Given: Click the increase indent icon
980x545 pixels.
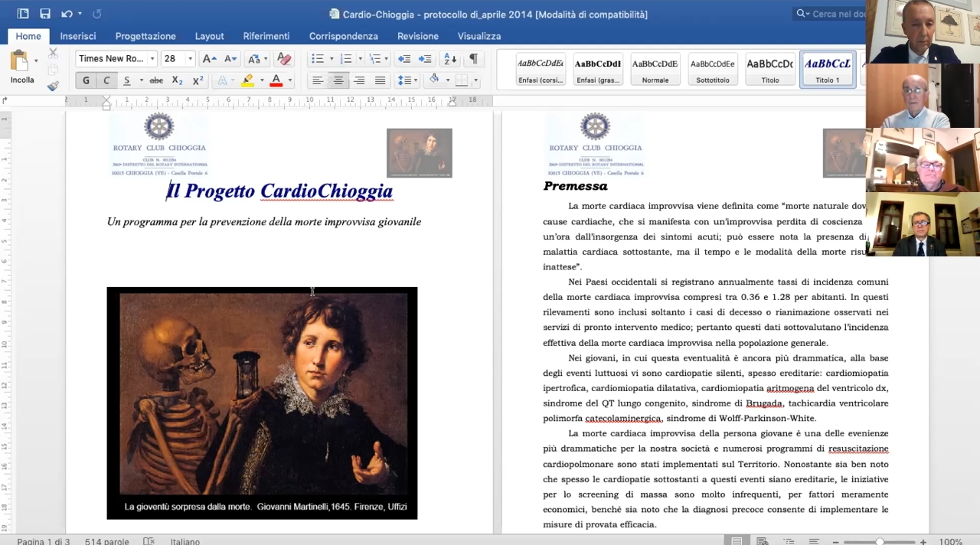Looking at the screenshot, I should (x=425, y=59).
